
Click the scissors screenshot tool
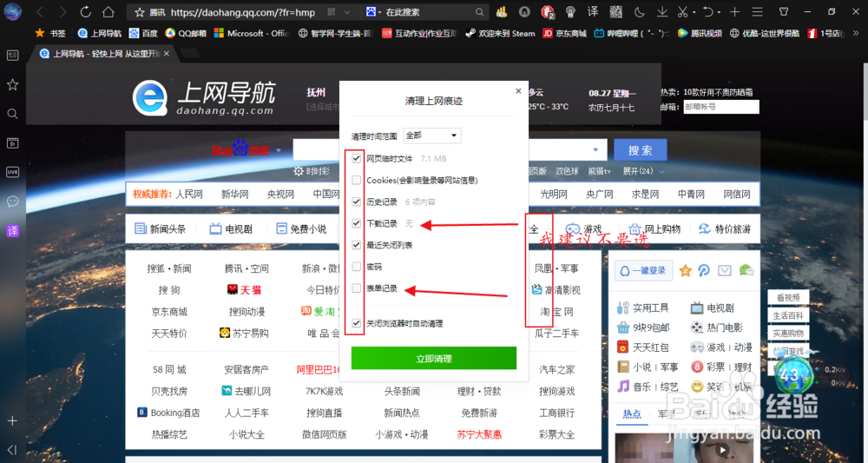coord(682,11)
